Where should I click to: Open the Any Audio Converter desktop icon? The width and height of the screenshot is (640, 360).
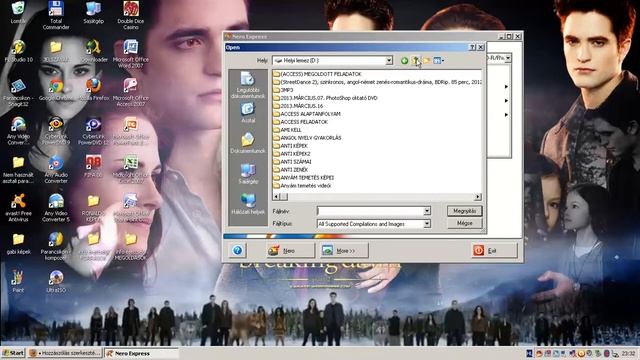(56, 169)
